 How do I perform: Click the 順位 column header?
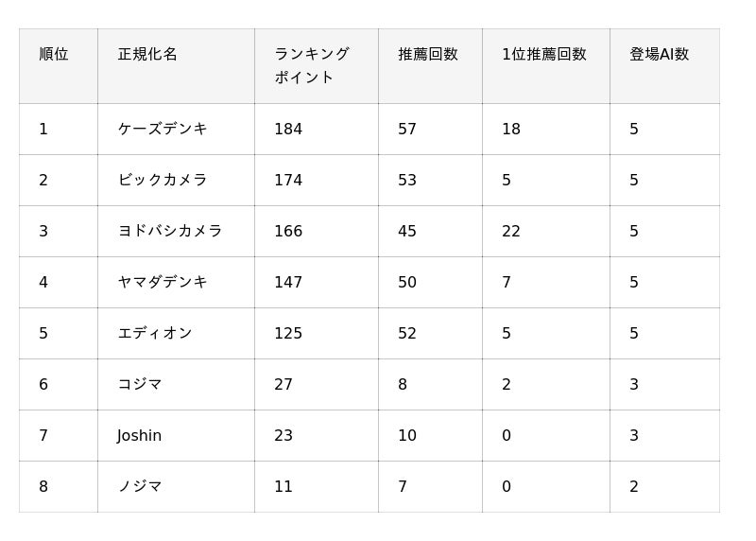(x=59, y=66)
